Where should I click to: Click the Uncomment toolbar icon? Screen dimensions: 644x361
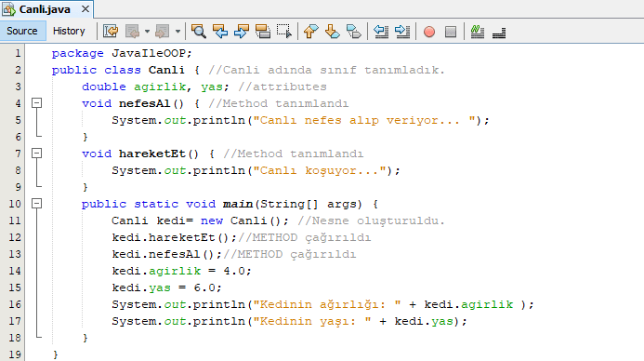[499, 32]
